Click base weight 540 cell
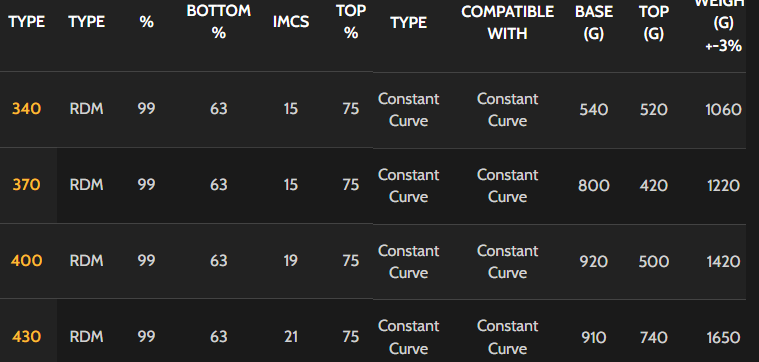 [x=593, y=110]
